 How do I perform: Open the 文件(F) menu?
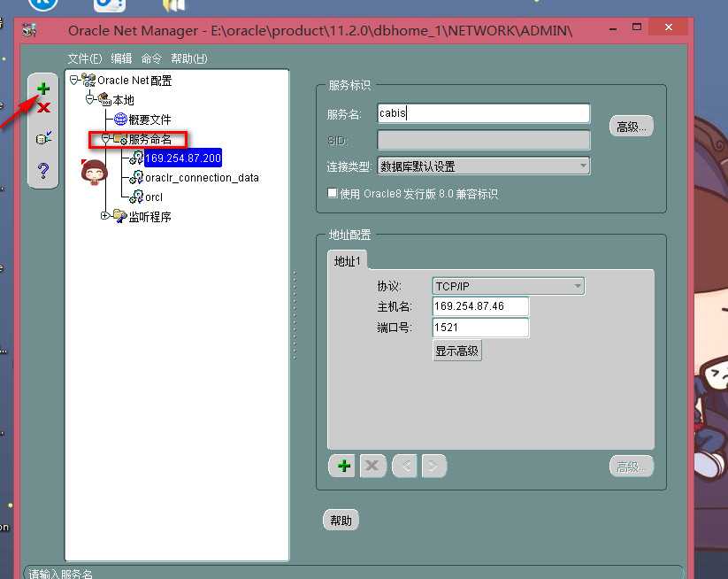[x=85, y=58]
